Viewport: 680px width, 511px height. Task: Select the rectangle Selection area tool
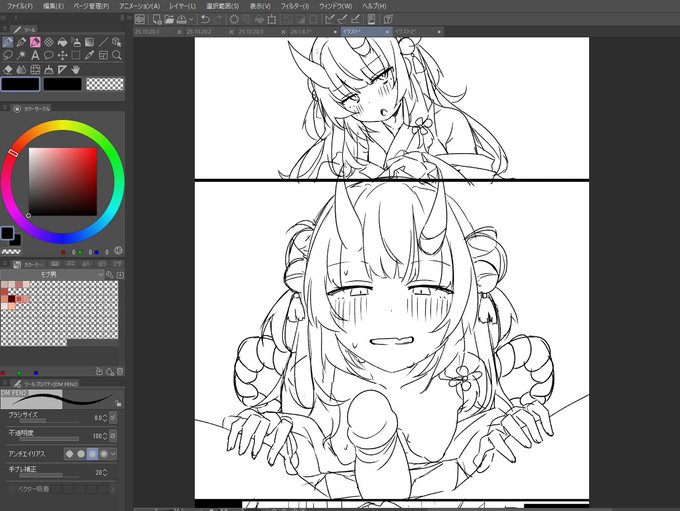tap(76, 56)
